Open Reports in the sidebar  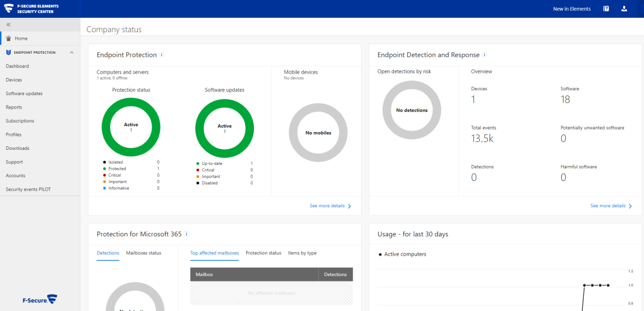(x=14, y=107)
